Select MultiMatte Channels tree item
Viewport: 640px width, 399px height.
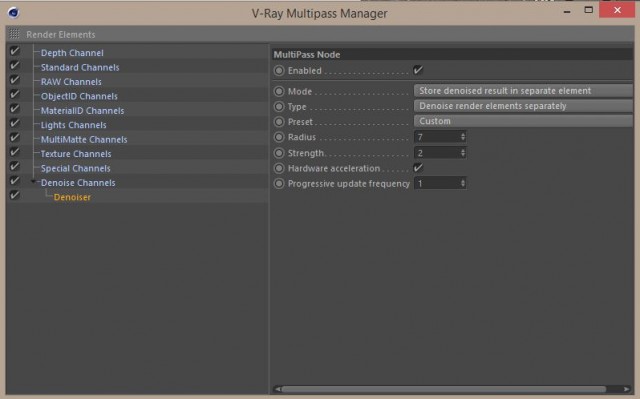coord(84,140)
